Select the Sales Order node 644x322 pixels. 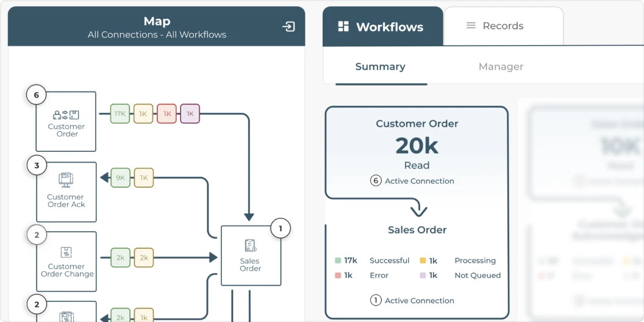pos(251,256)
